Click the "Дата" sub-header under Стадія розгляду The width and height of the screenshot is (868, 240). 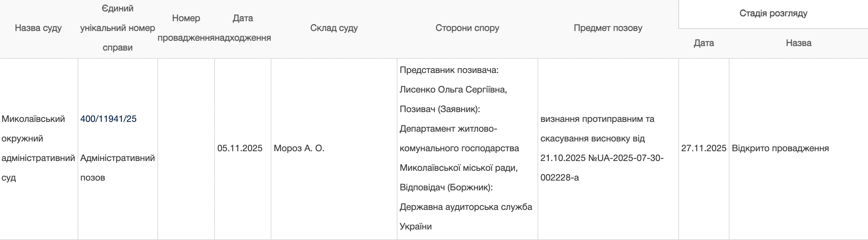704,43
